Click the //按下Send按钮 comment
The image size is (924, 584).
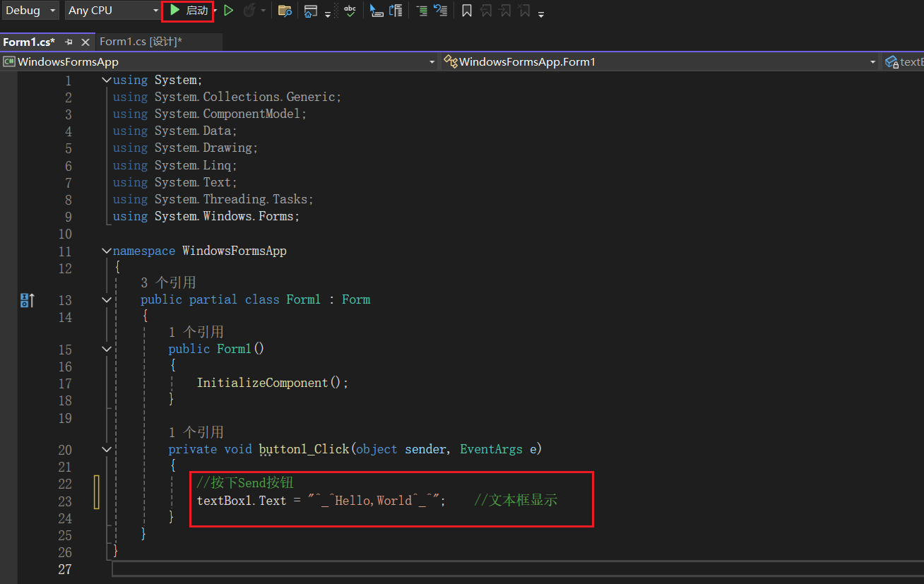[x=244, y=483]
